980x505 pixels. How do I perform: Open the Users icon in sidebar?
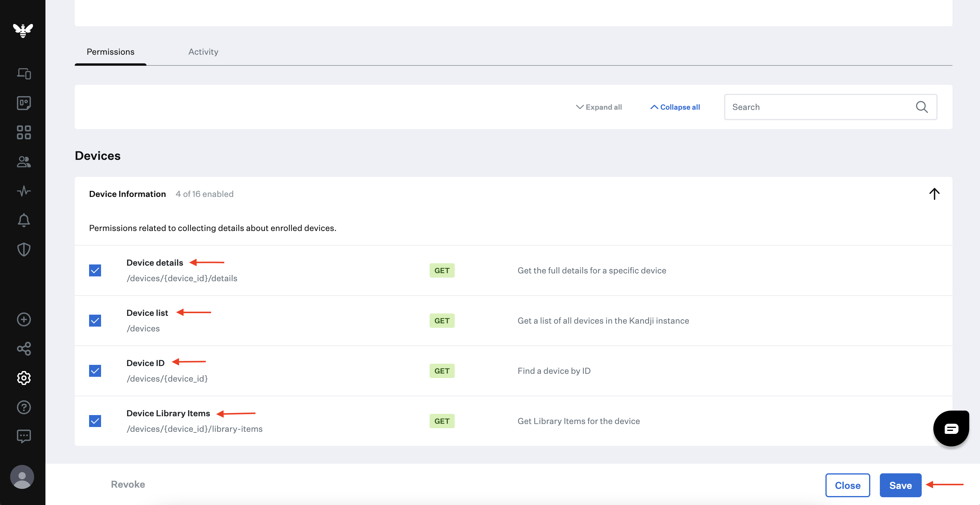24,162
